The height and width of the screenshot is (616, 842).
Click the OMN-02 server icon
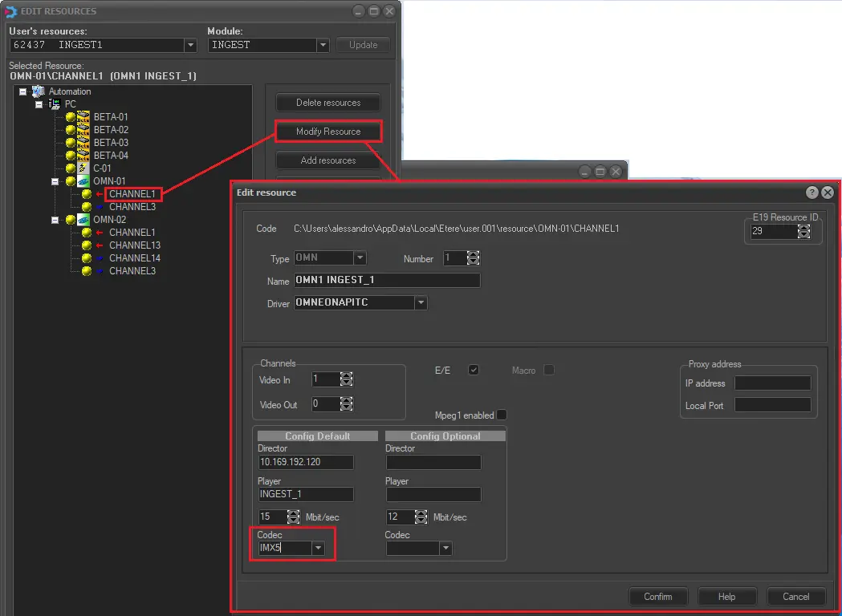pos(83,220)
